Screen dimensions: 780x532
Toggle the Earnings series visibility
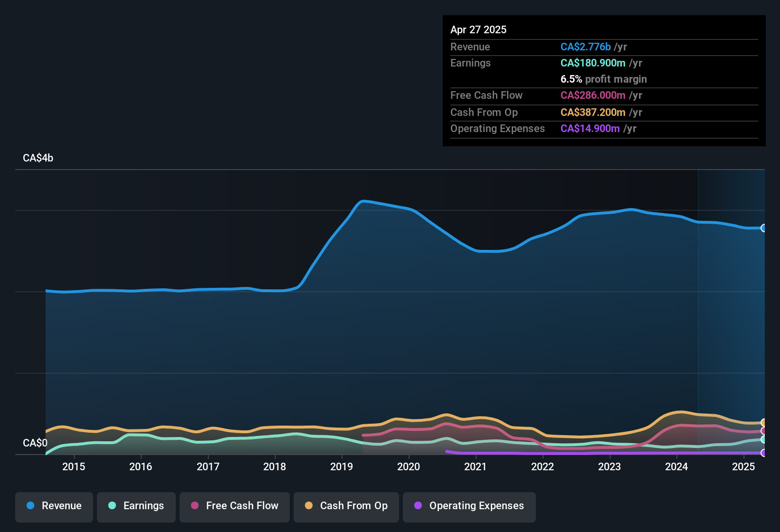(136, 506)
